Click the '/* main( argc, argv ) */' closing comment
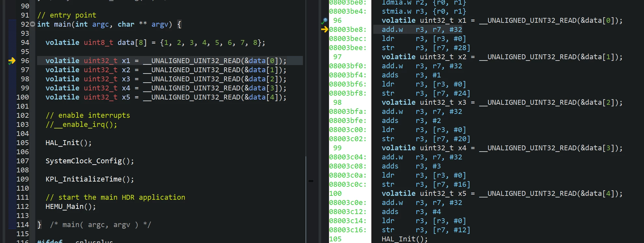 tap(100, 225)
